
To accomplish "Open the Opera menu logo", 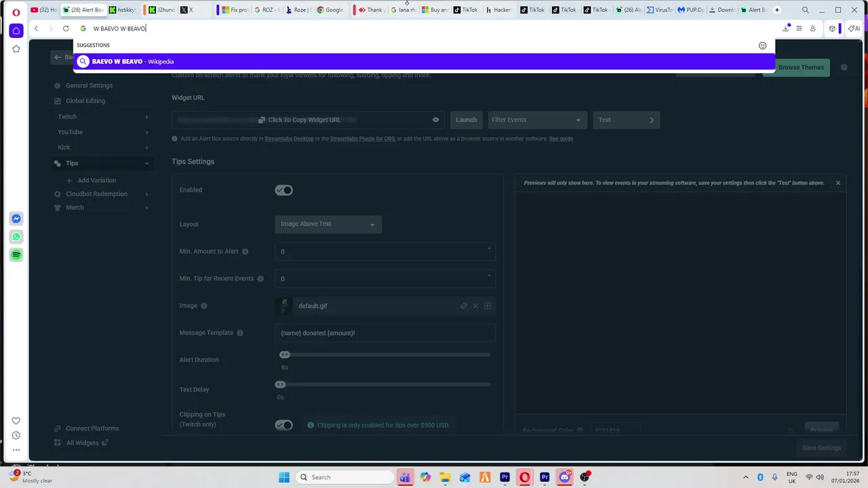I will pos(16,12).
